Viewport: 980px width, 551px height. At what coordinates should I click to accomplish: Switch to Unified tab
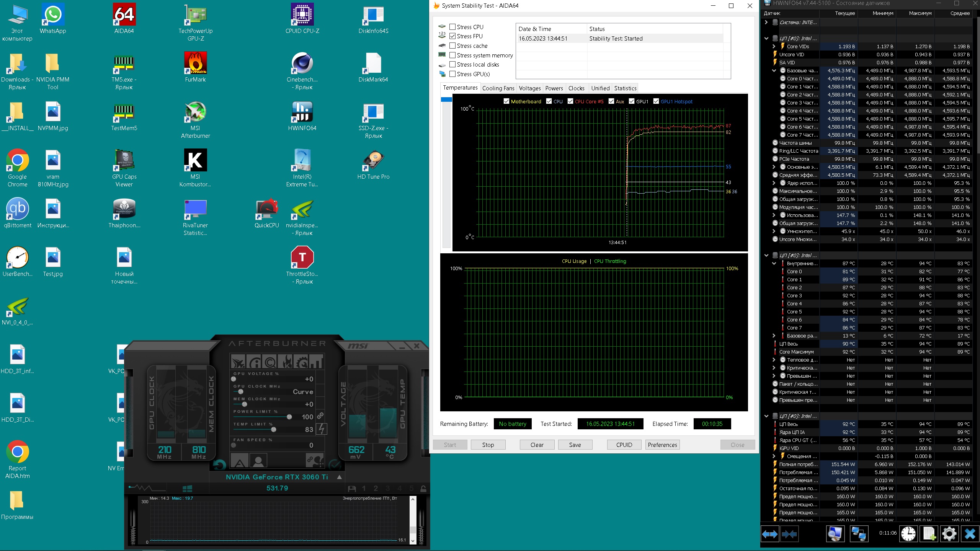tap(600, 88)
